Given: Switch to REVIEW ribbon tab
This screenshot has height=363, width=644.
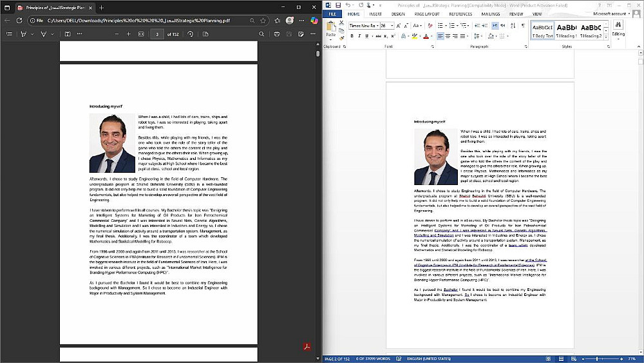Looking at the screenshot, I should tap(516, 14).
